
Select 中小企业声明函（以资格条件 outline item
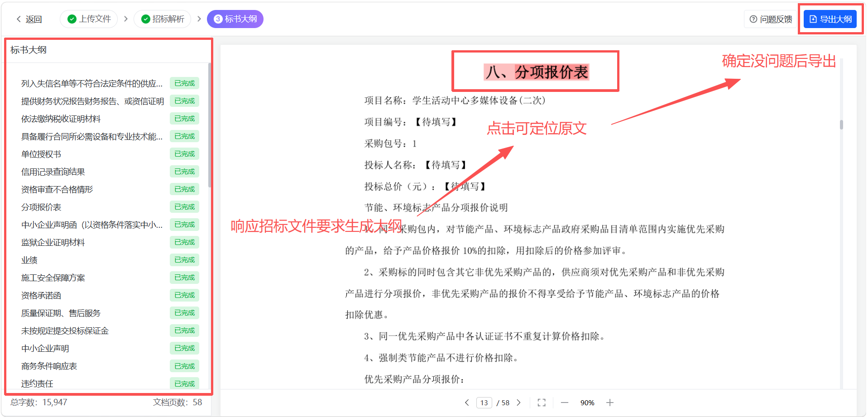[x=92, y=225]
